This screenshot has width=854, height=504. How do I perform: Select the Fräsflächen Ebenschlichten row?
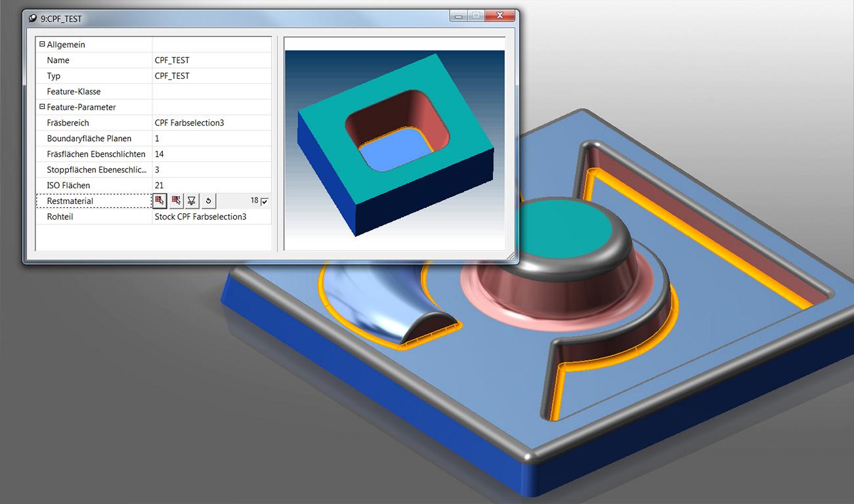153,154
